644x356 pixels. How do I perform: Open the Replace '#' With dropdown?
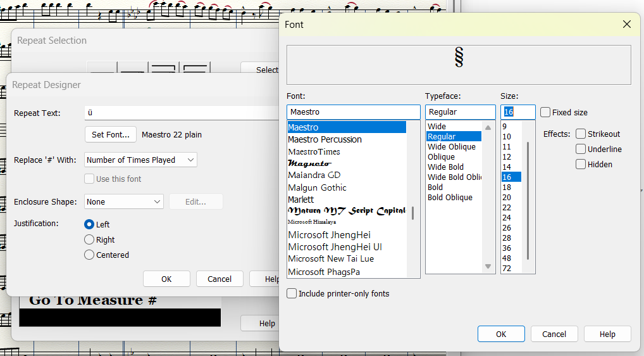(140, 160)
